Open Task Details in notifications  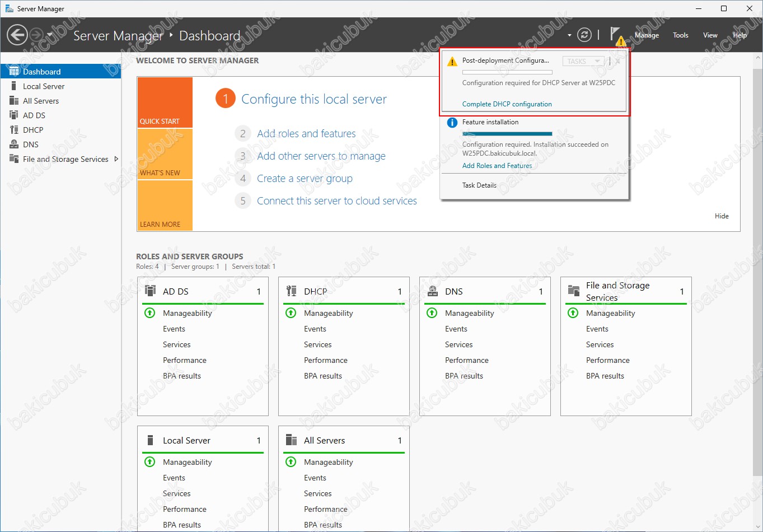[479, 185]
